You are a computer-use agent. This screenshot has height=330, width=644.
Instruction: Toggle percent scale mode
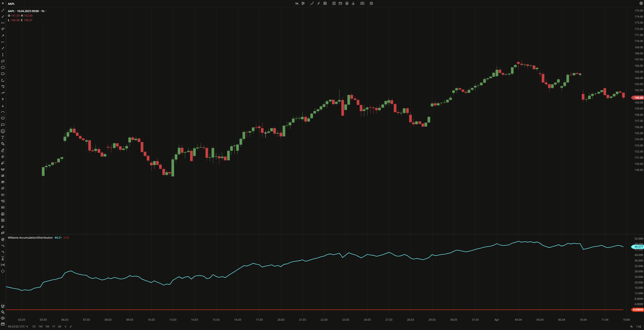(631, 326)
